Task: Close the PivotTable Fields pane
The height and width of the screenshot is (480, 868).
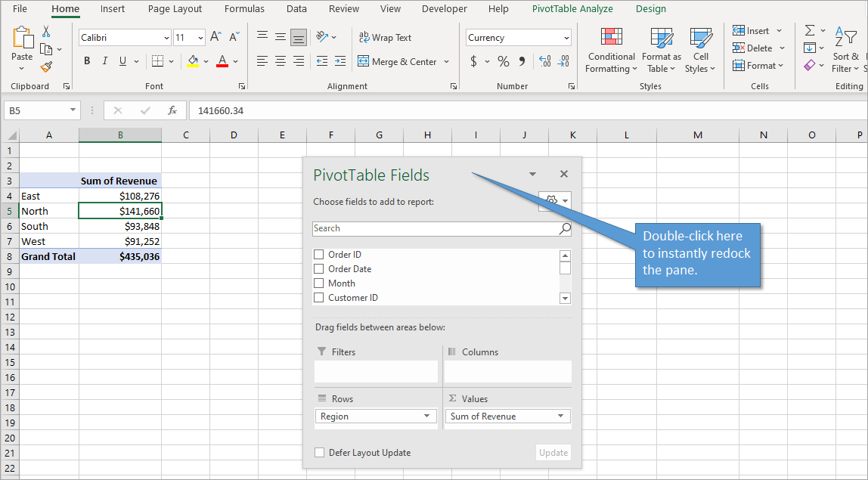Action: [564, 175]
